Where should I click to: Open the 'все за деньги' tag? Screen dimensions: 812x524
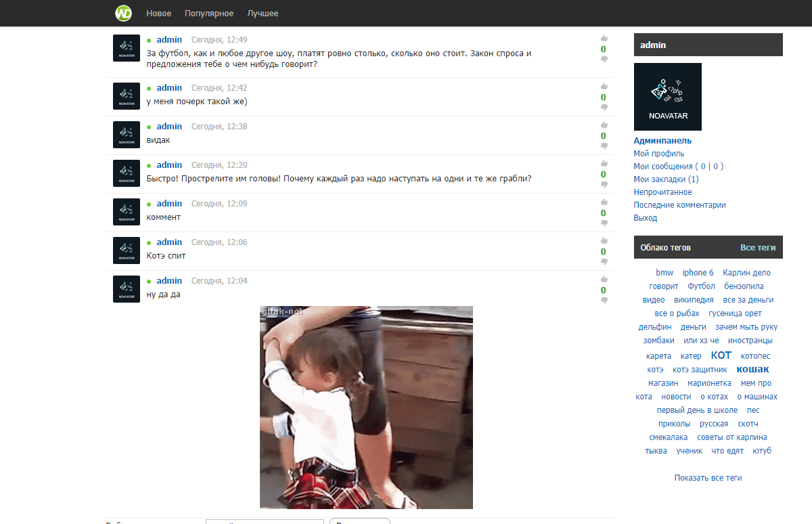click(748, 300)
